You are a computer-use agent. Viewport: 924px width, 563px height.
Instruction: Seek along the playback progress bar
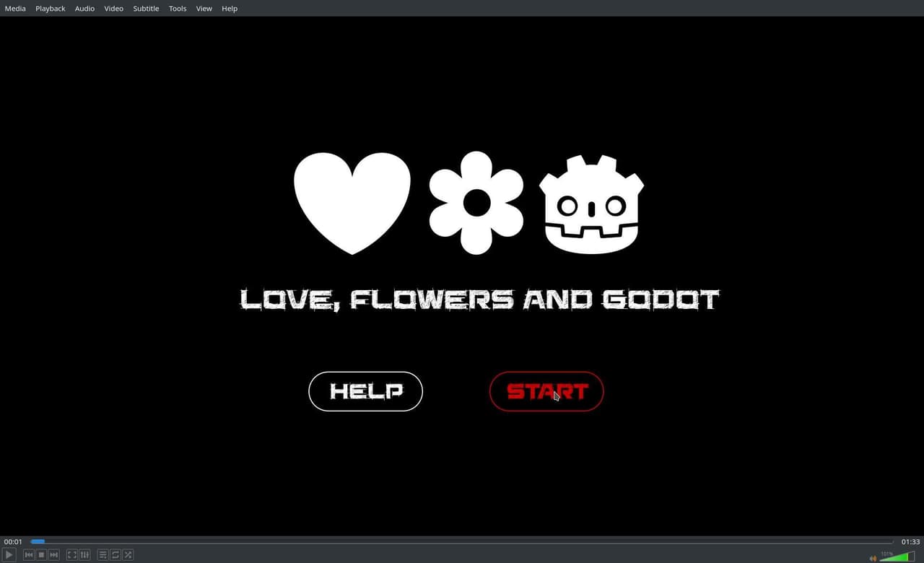(x=462, y=541)
